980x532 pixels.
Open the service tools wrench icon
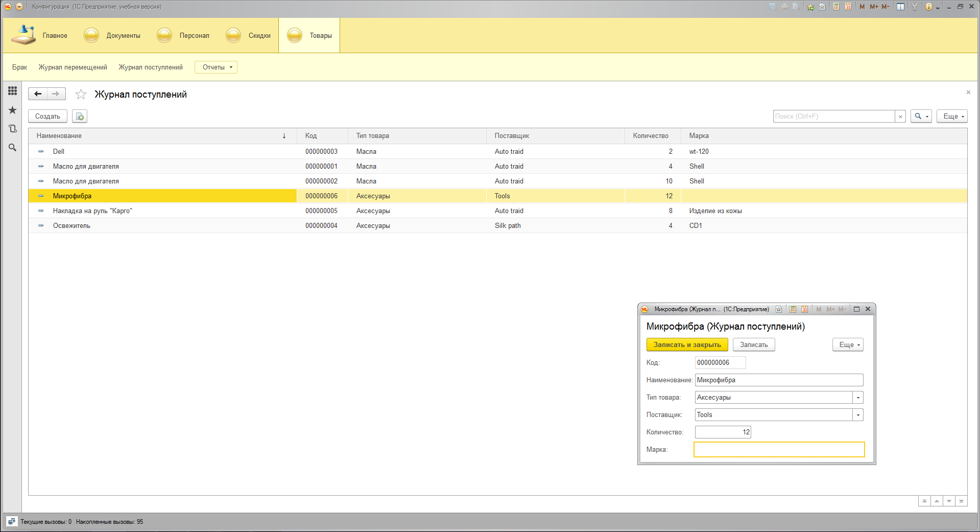point(914,7)
